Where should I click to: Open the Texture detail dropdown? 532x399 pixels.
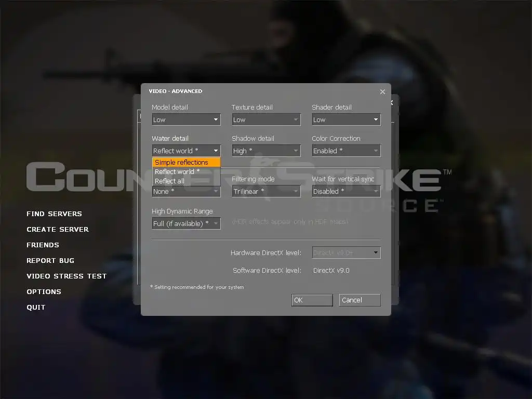coord(266,119)
